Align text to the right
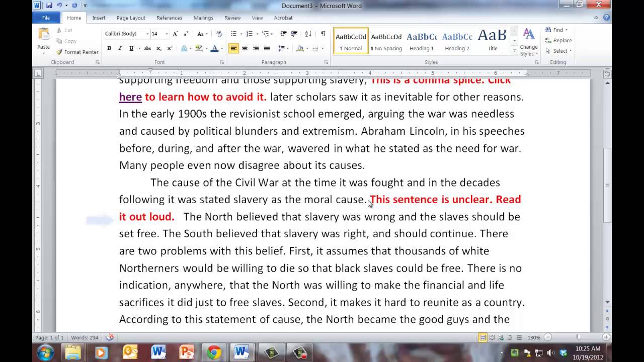Viewport: 644px width, 362px height. [256, 48]
